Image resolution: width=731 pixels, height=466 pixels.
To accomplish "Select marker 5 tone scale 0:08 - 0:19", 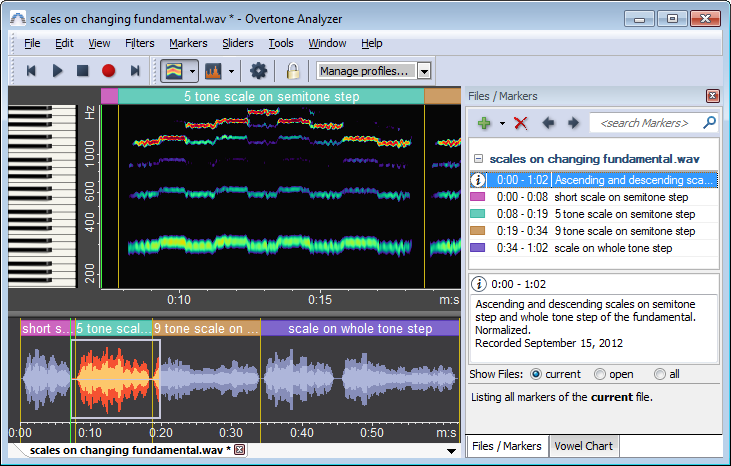I will pyautogui.click(x=593, y=214).
